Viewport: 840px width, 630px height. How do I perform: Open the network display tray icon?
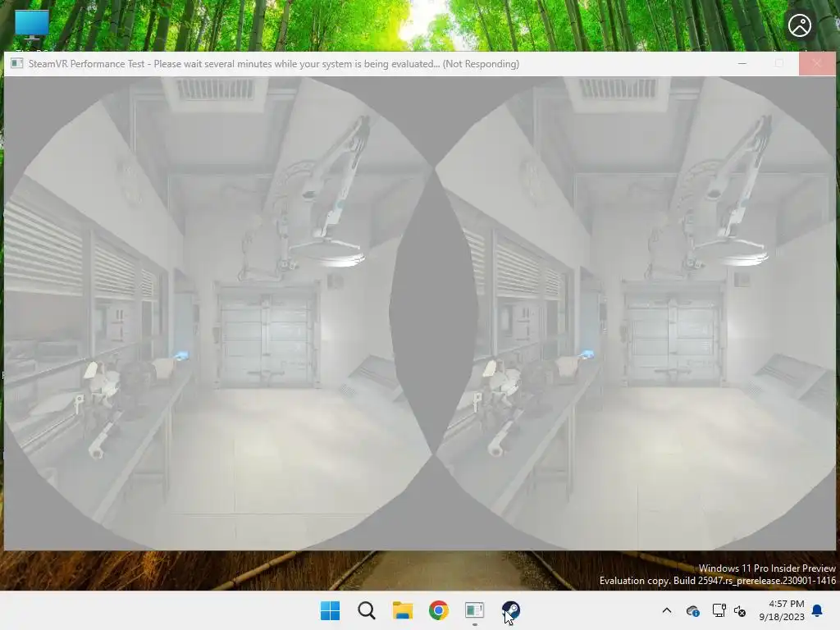coord(719,610)
